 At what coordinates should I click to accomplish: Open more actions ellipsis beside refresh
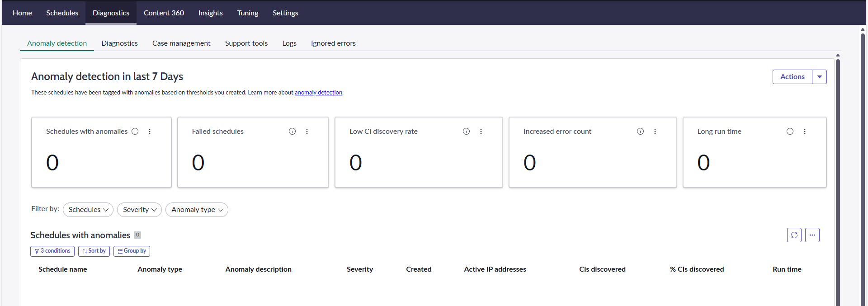tap(812, 235)
